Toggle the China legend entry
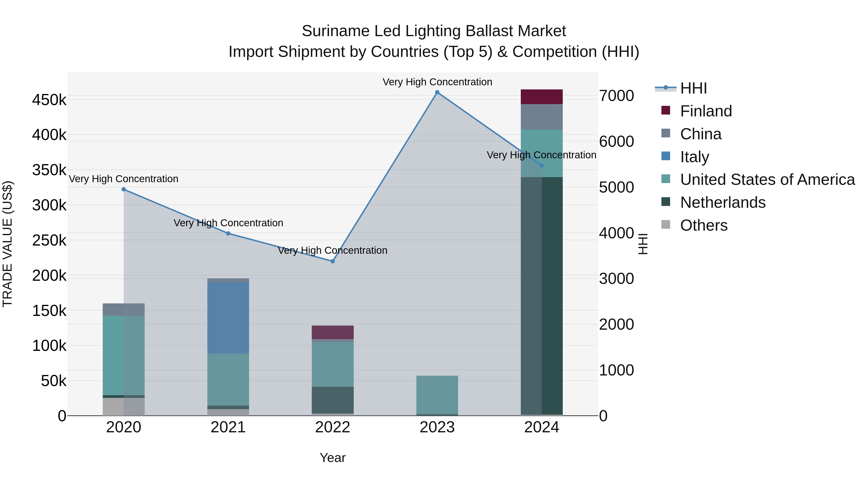Screen dimensions: 868x488 (691, 134)
